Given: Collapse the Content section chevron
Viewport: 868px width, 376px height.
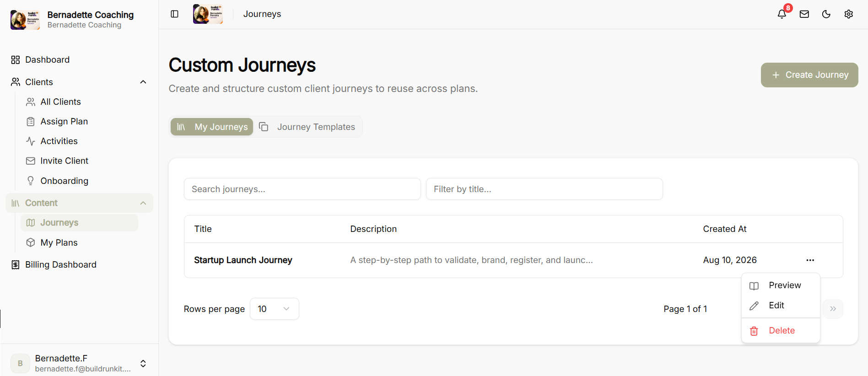Looking at the screenshot, I should click(x=143, y=203).
